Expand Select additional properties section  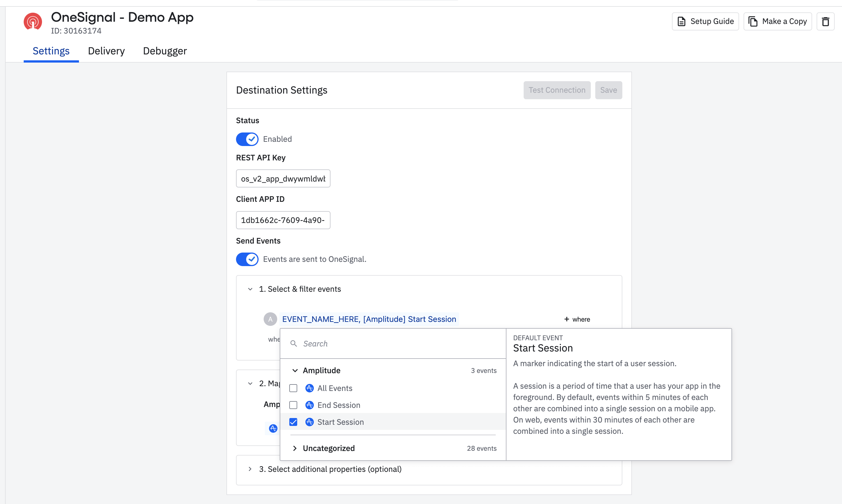(250, 469)
